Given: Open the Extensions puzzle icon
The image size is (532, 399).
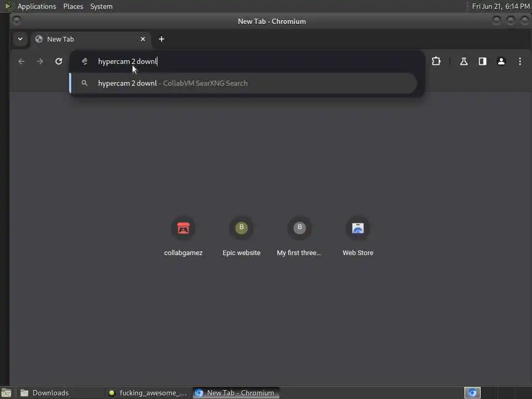Looking at the screenshot, I should coord(436,61).
